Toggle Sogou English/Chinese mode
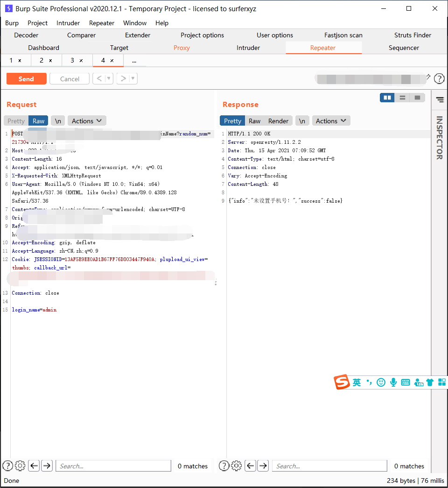Image resolution: width=448 pixels, height=488 pixels. pyautogui.click(x=357, y=382)
